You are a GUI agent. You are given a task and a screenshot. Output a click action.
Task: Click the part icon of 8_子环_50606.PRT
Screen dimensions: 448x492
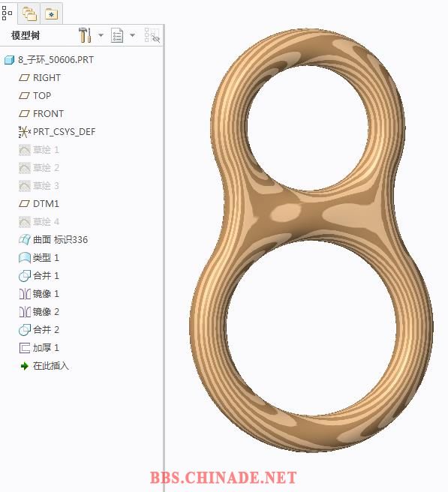[10, 59]
